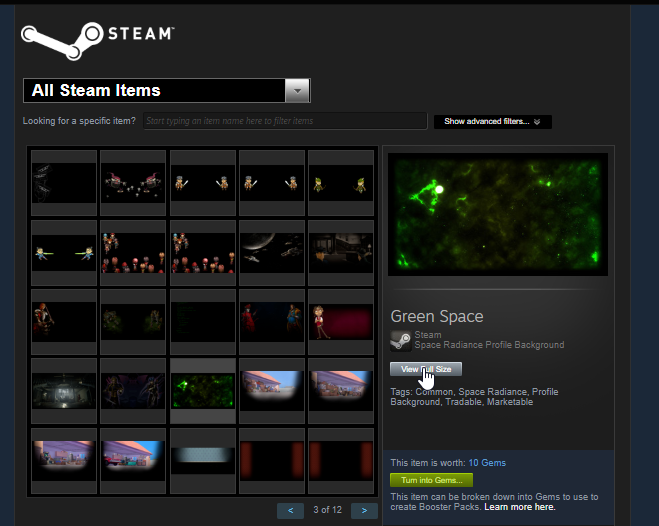
Task: Open the Learn more here link
Action: (520, 507)
